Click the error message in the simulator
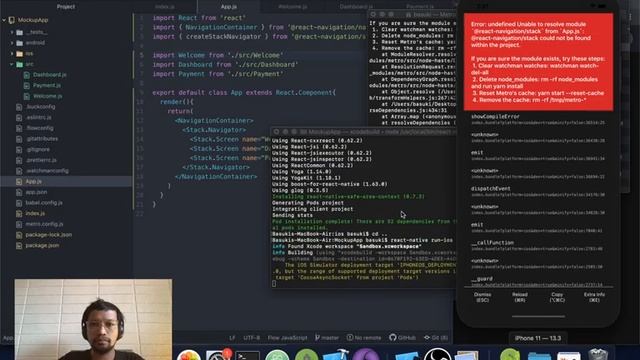This screenshot has width=640, height=360. coord(538,62)
